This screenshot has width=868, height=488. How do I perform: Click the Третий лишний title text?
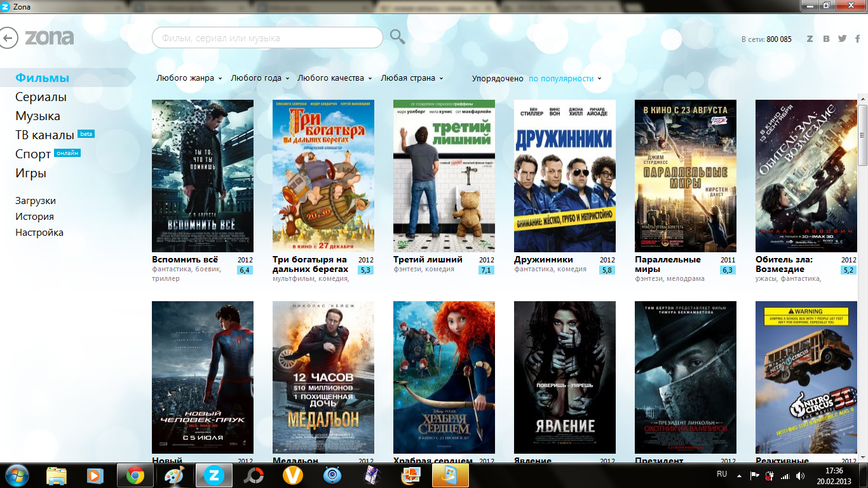click(x=428, y=259)
